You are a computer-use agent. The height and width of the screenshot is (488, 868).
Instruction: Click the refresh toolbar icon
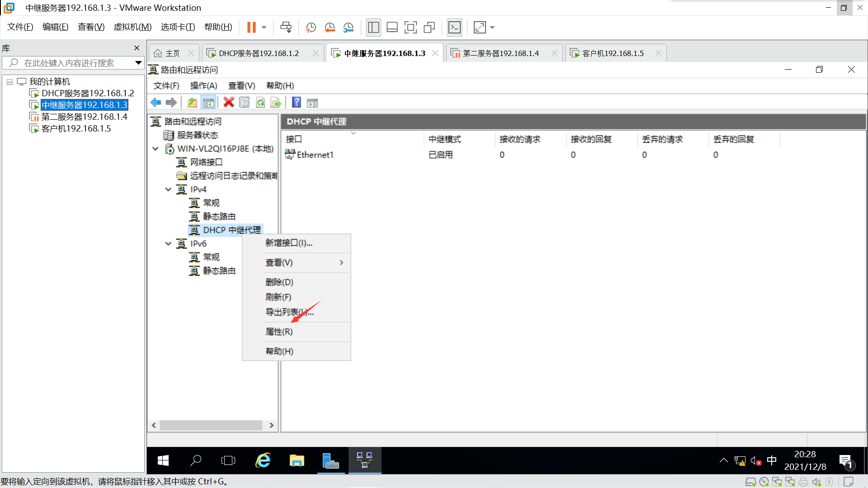click(260, 103)
